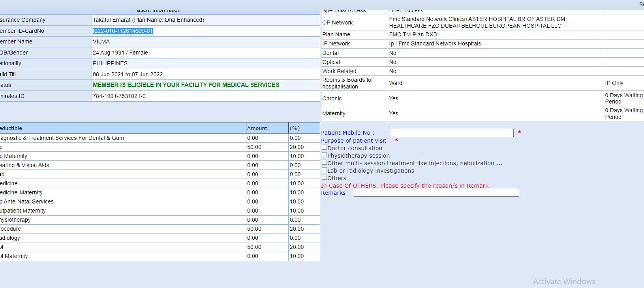The width and height of the screenshot is (644, 288).
Task: Click the FMC TM Plan DXB plan name
Action: click(413, 34)
